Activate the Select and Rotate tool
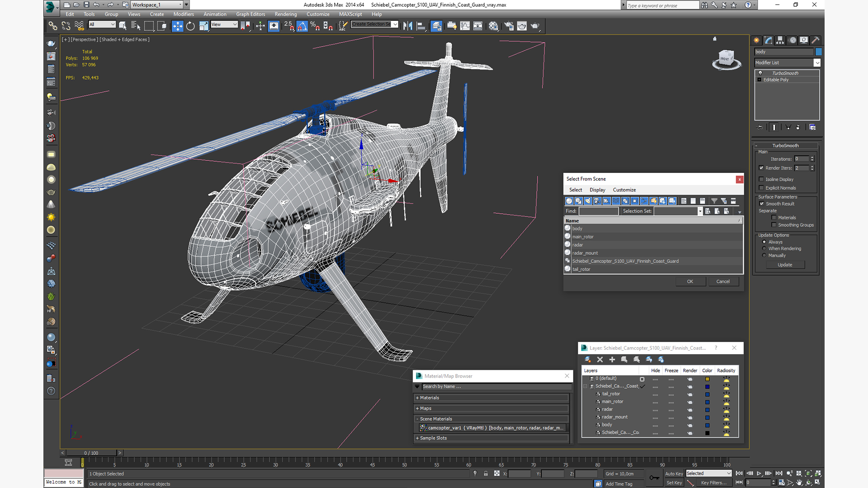Screen dimensions: 868x488 pyautogui.click(x=190, y=26)
